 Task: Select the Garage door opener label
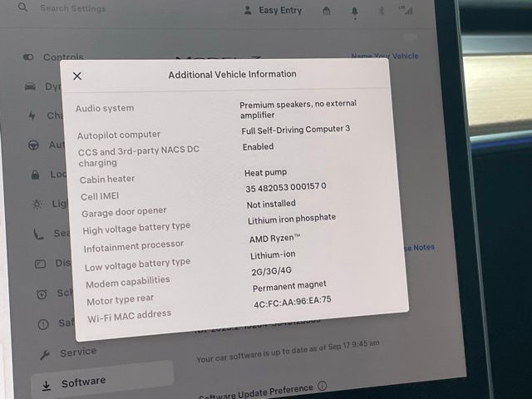click(x=124, y=212)
